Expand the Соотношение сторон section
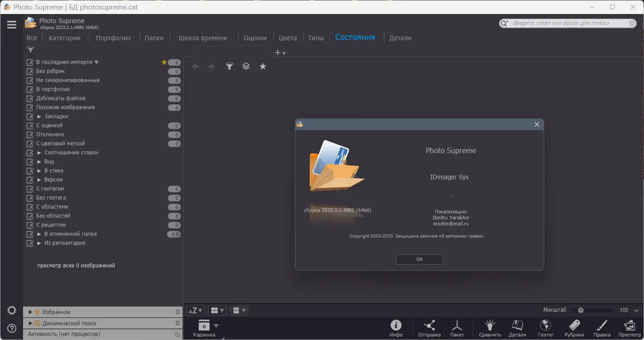The image size is (644, 340). 40,152
